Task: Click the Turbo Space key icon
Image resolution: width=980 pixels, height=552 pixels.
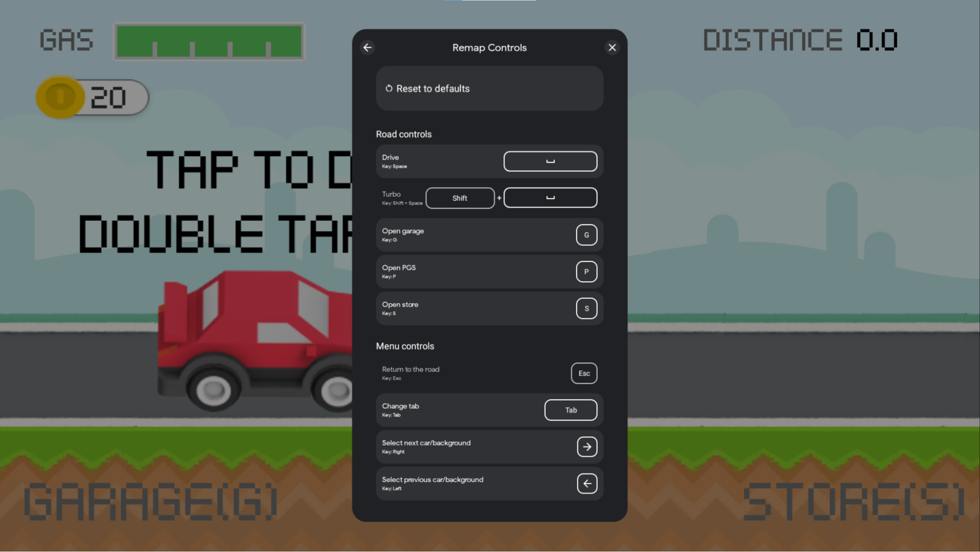Action: [x=551, y=197]
